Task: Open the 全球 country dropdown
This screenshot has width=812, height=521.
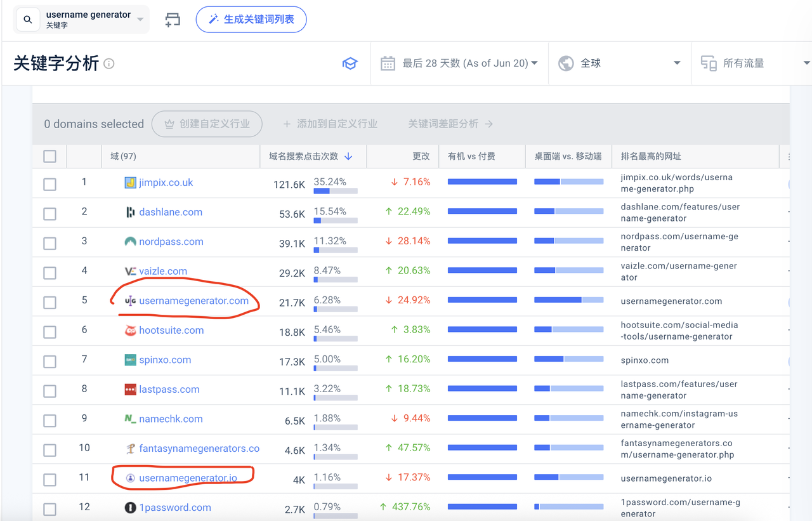Action: point(677,63)
